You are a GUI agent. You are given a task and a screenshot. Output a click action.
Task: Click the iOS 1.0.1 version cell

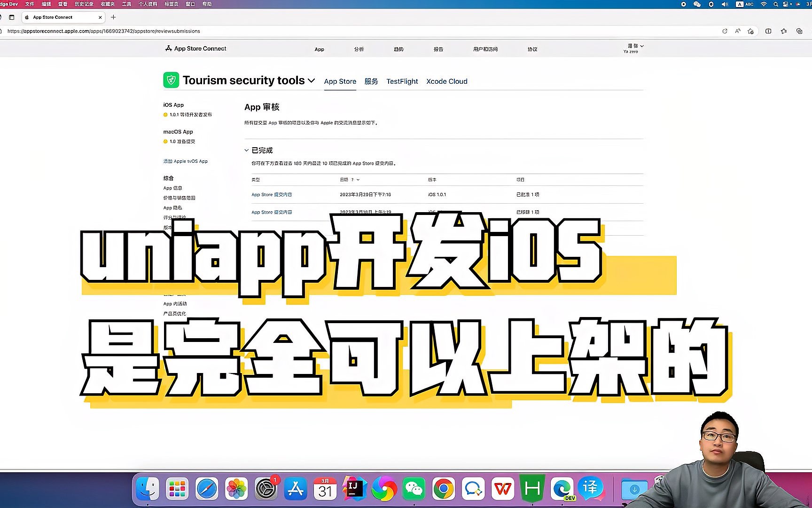click(x=437, y=195)
